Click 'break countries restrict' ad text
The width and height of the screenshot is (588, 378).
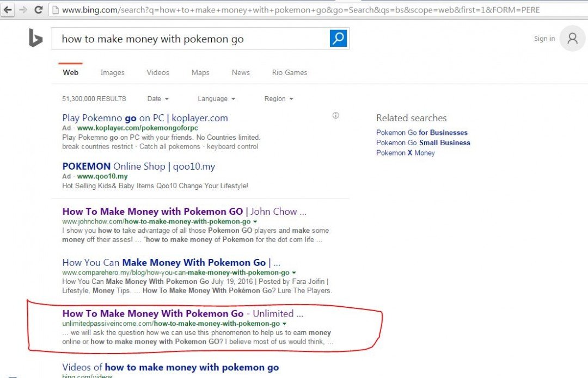[x=97, y=146]
